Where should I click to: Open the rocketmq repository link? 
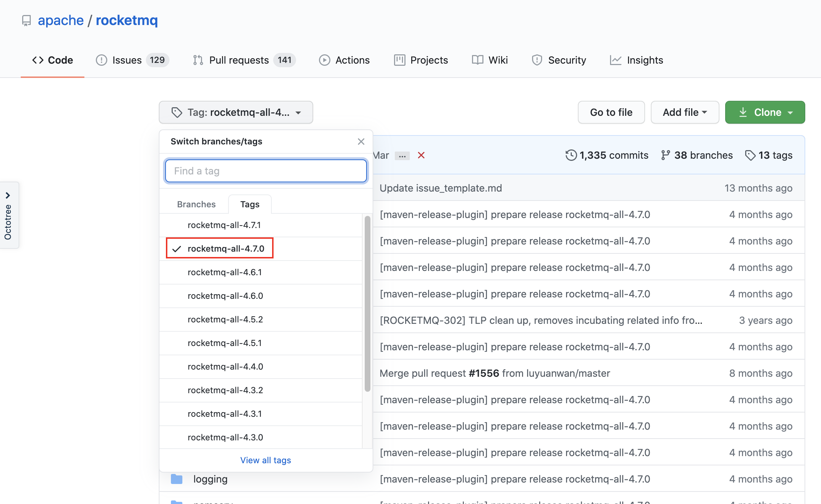[x=127, y=20]
